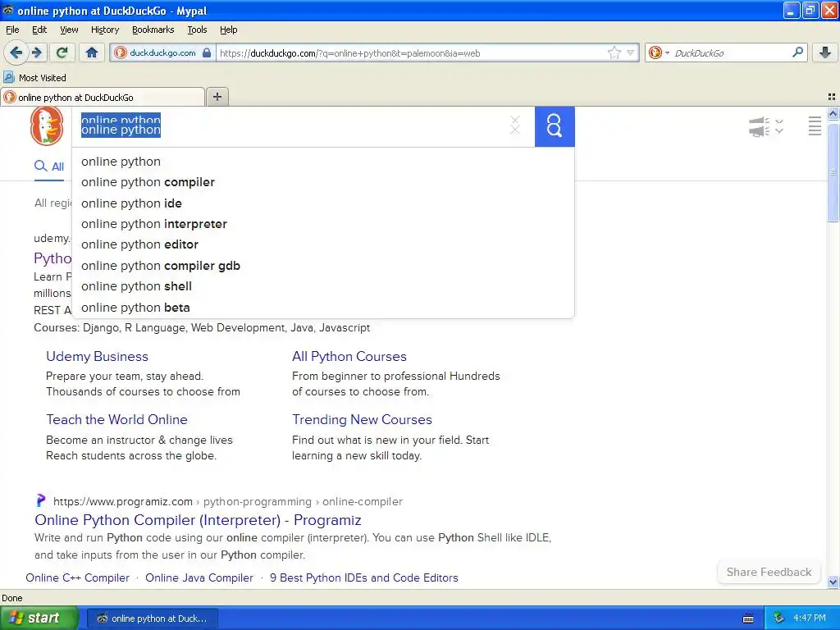Reload the current page
Image resolution: width=840 pixels, height=630 pixels.
point(62,52)
